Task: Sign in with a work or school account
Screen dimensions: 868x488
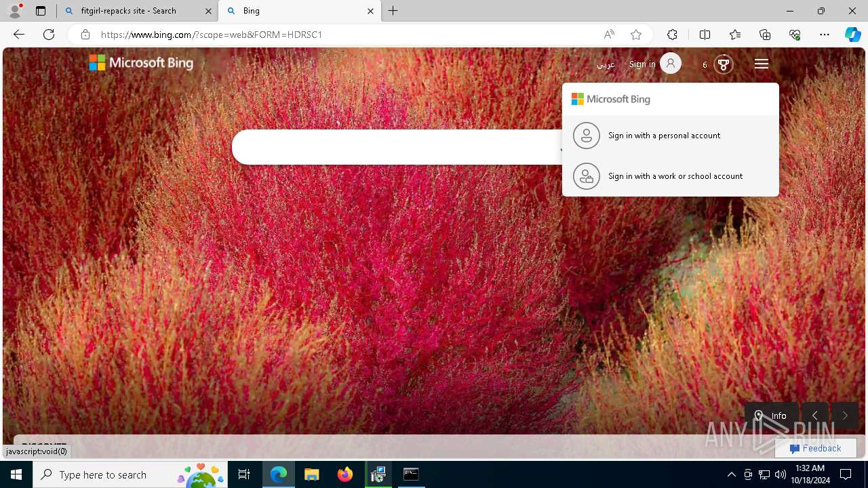Action: pos(670,176)
